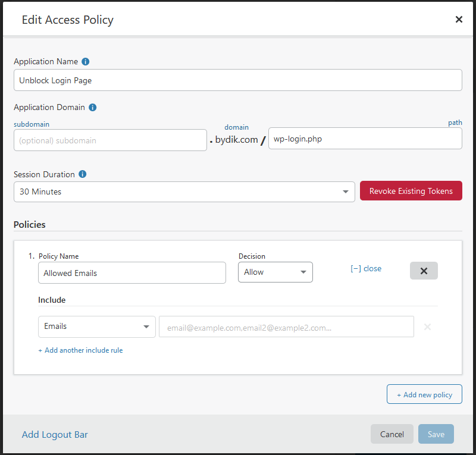Open the Add Logout Bar option
476x455 pixels.
click(55, 434)
